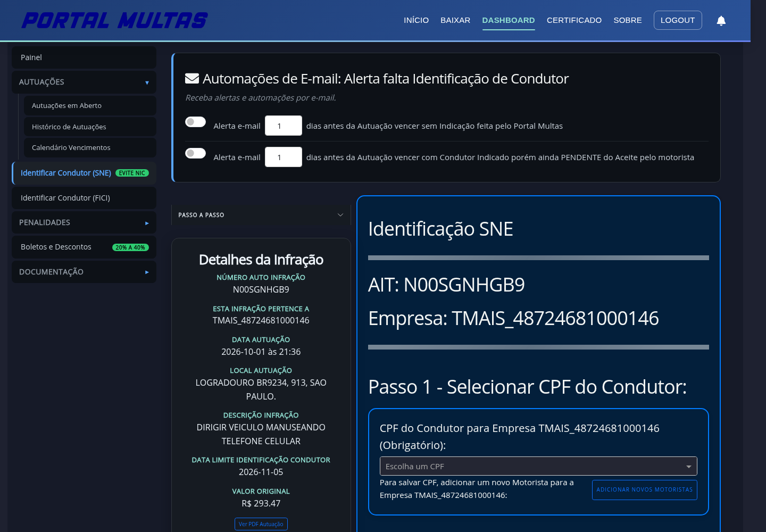
Task: Select Identificar Condutor (FICI) sidebar item
Action: coord(84,198)
